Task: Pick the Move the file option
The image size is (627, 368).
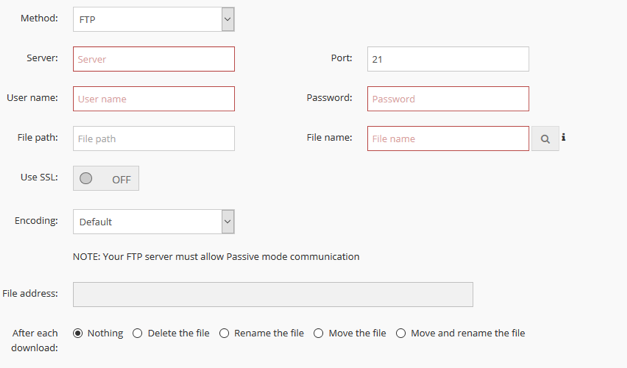Action: 318,333
